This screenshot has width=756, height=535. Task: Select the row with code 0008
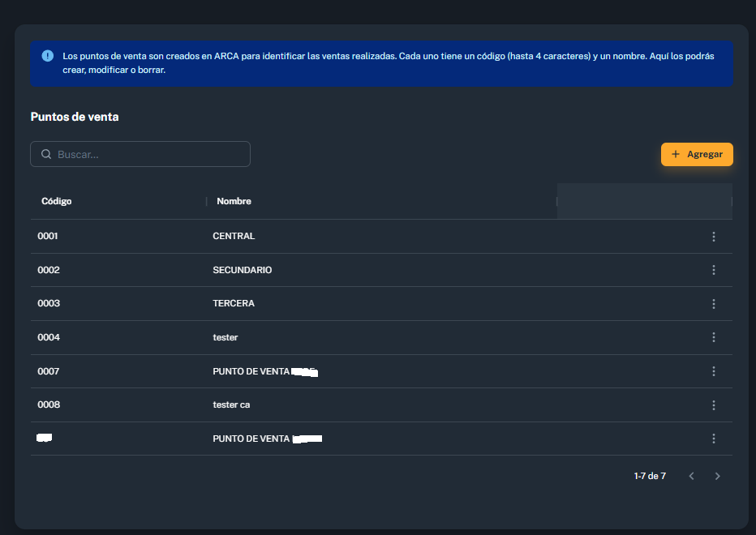381,404
